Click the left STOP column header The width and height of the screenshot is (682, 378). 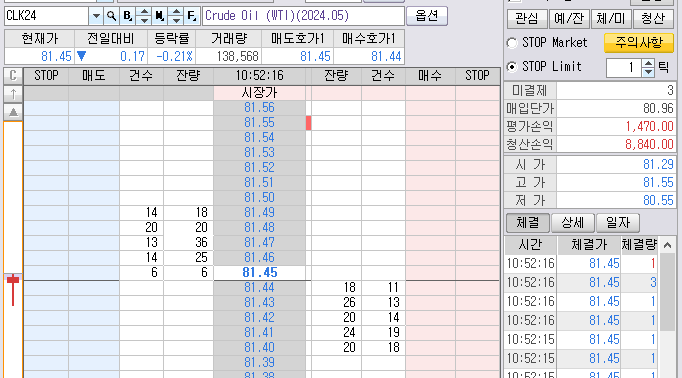pos(46,76)
